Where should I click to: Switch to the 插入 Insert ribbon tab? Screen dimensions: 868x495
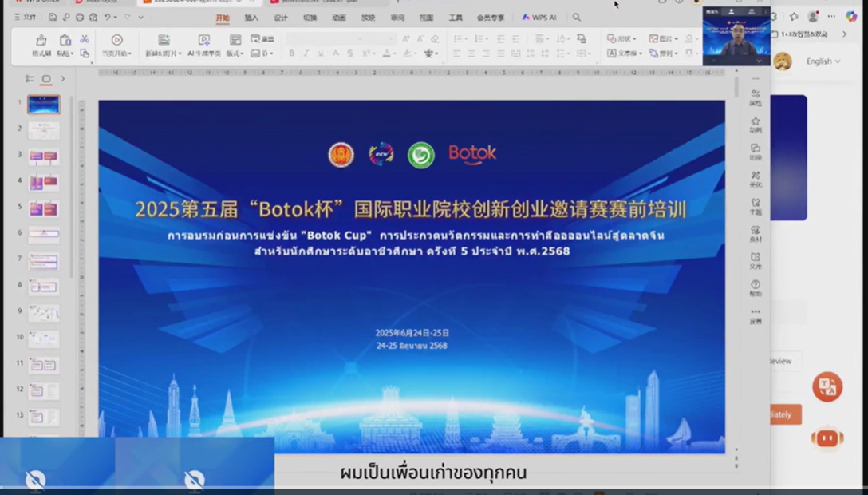(251, 18)
